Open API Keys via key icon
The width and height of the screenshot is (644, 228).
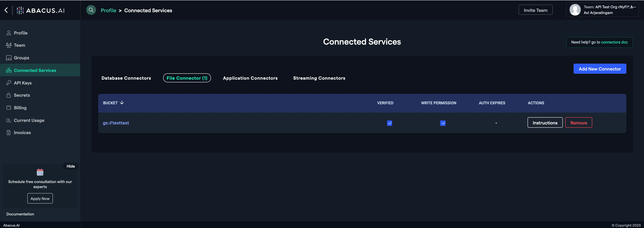9,83
